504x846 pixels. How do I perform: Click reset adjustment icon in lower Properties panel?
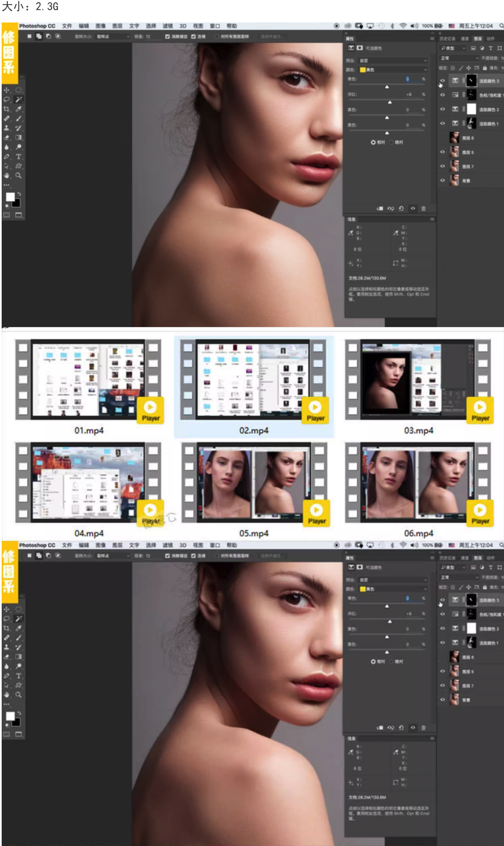[401, 728]
